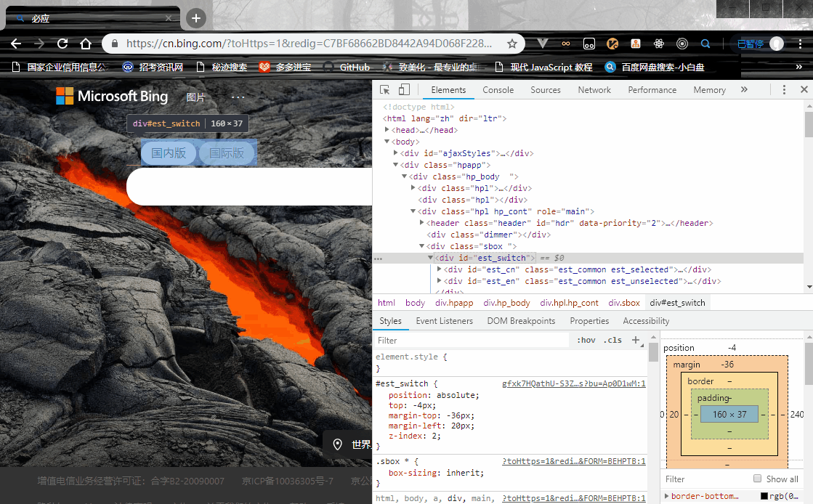Close the 必应 browser tab
Image resolution: width=813 pixels, height=504 pixels.
(168, 18)
